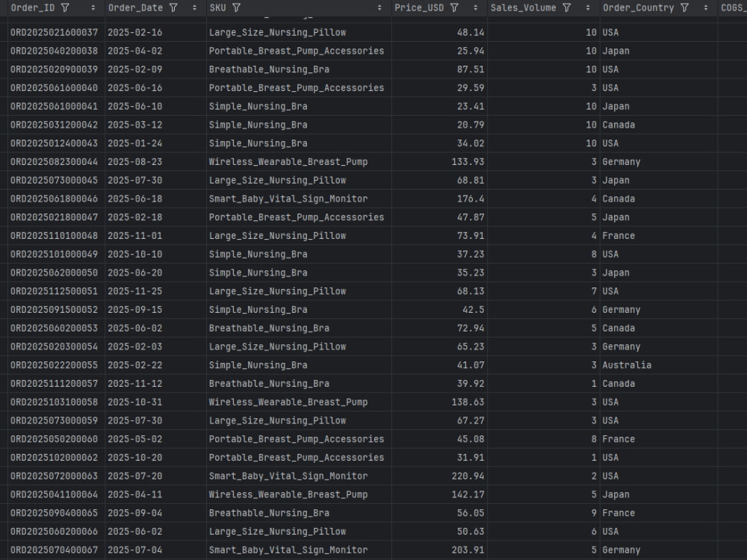Image resolution: width=747 pixels, height=560 pixels.
Task: Select cell ORD2025020900039
Action: (55, 69)
